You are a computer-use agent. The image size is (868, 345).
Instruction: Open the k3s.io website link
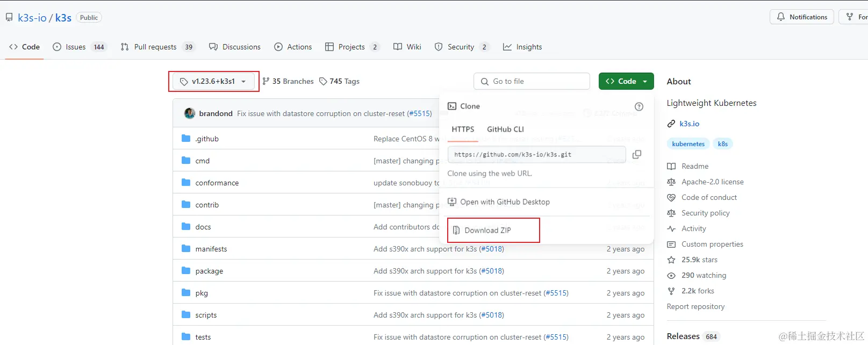tap(689, 124)
